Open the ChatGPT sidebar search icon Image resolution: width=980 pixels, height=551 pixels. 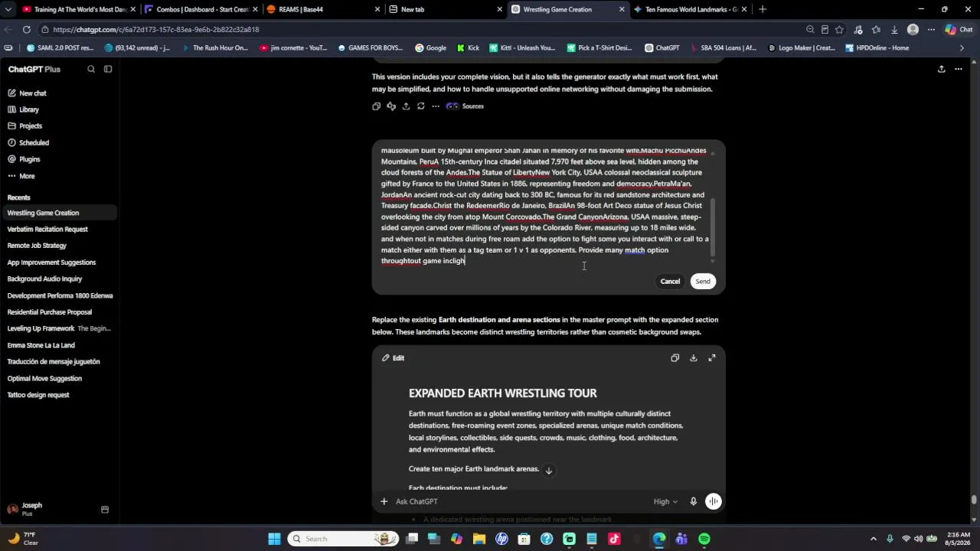(x=91, y=69)
